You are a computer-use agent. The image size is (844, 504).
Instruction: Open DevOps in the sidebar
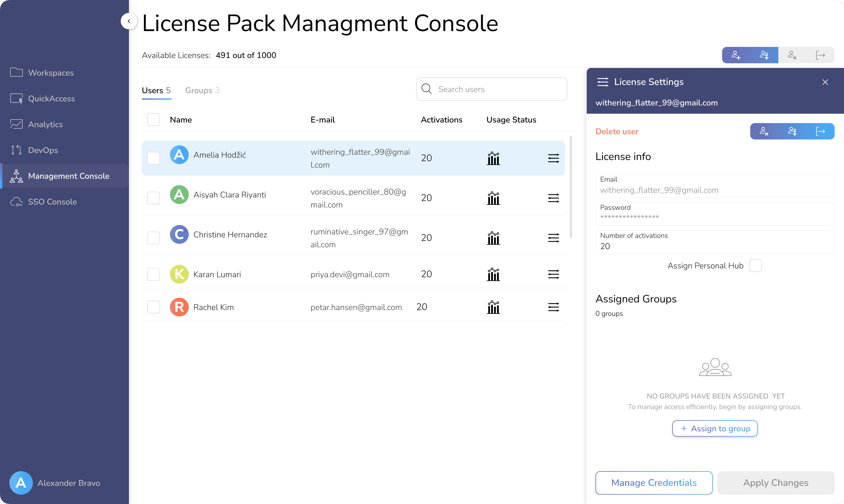pos(34,150)
